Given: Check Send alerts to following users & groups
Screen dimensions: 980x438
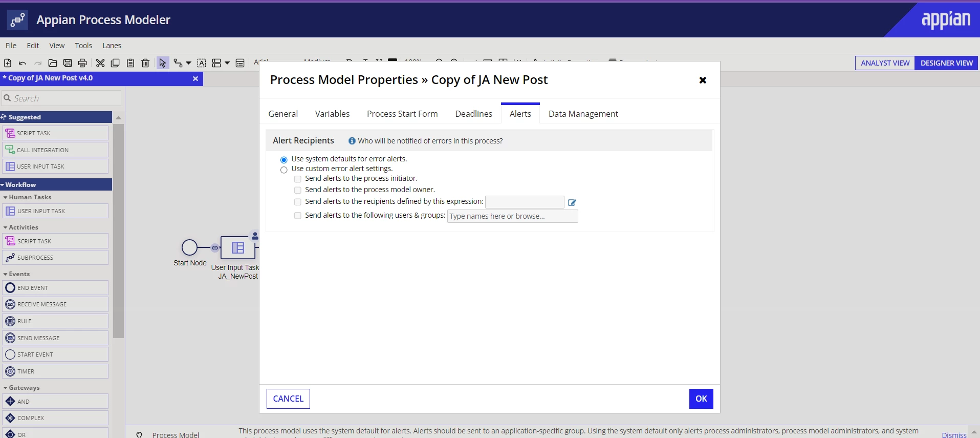Looking at the screenshot, I should coord(298,216).
